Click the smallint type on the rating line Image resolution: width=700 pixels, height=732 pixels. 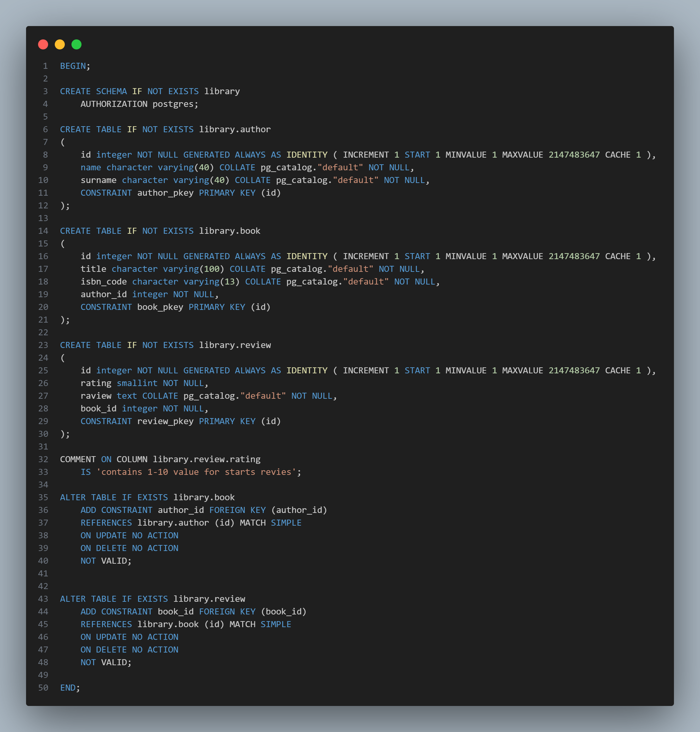[137, 383]
